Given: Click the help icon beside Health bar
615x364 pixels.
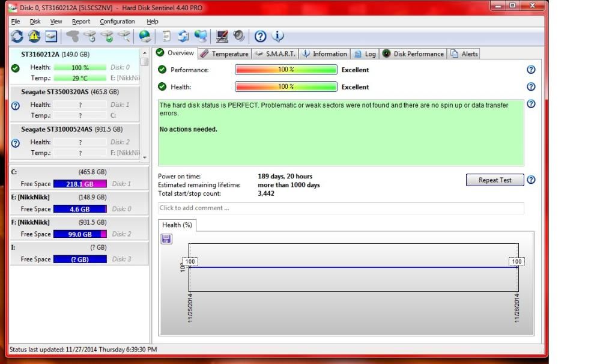Looking at the screenshot, I should (x=531, y=86).
